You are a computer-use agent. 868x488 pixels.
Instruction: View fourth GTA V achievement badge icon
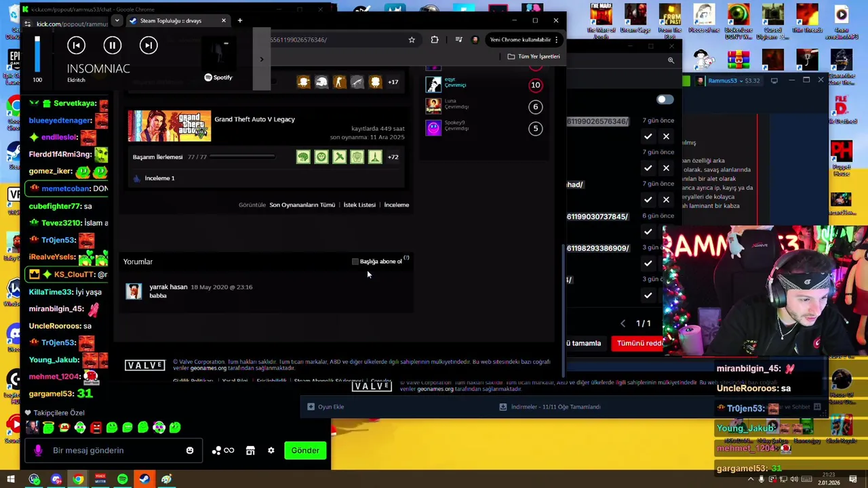[357, 157]
